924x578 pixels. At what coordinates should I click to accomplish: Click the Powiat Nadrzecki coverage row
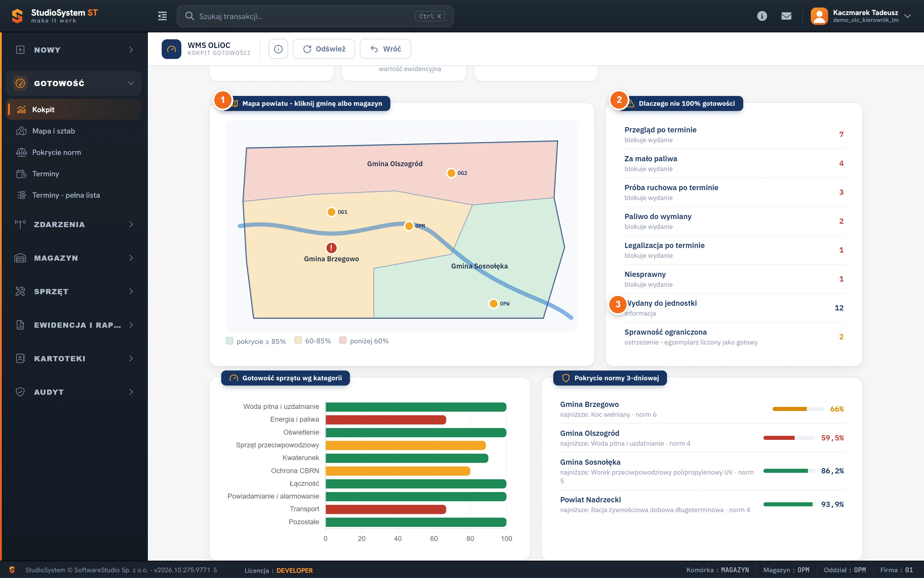pyautogui.click(x=702, y=505)
